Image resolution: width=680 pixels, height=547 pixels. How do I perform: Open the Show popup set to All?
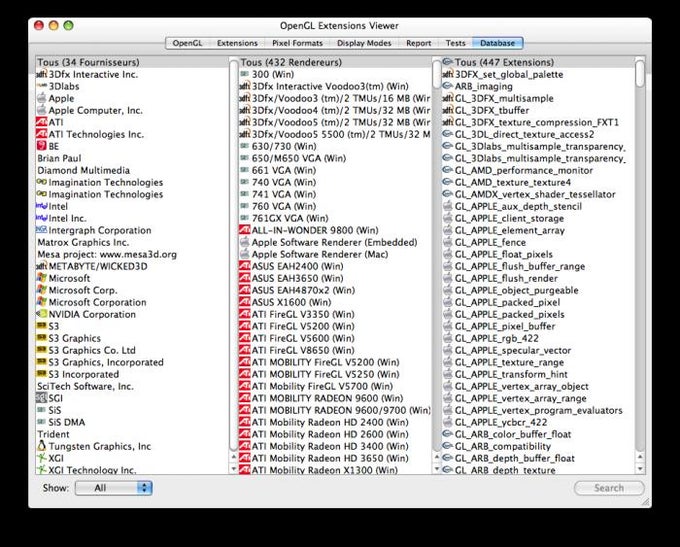click(114, 488)
